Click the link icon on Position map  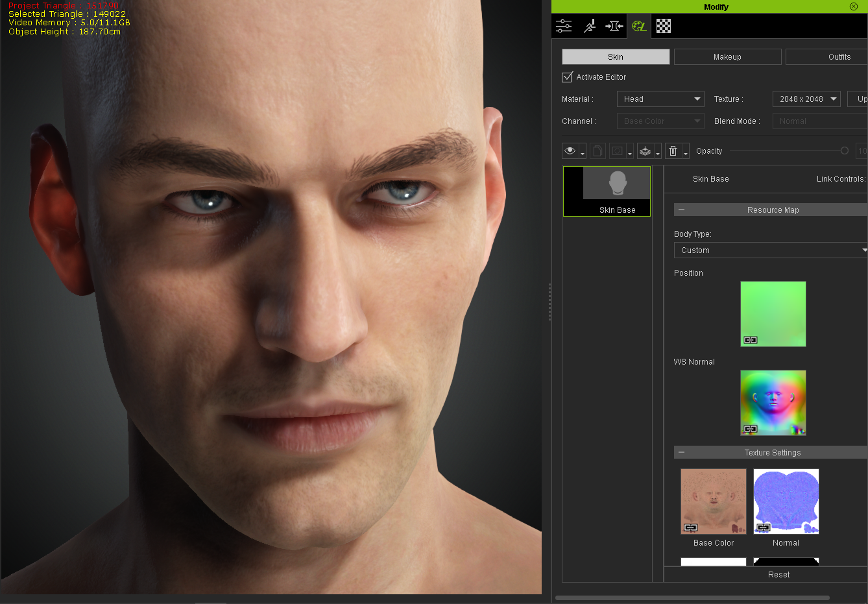click(x=751, y=340)
